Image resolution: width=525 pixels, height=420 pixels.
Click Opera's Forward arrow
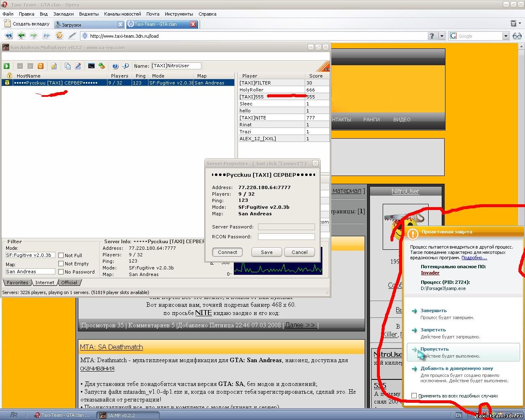coord(34,36)
